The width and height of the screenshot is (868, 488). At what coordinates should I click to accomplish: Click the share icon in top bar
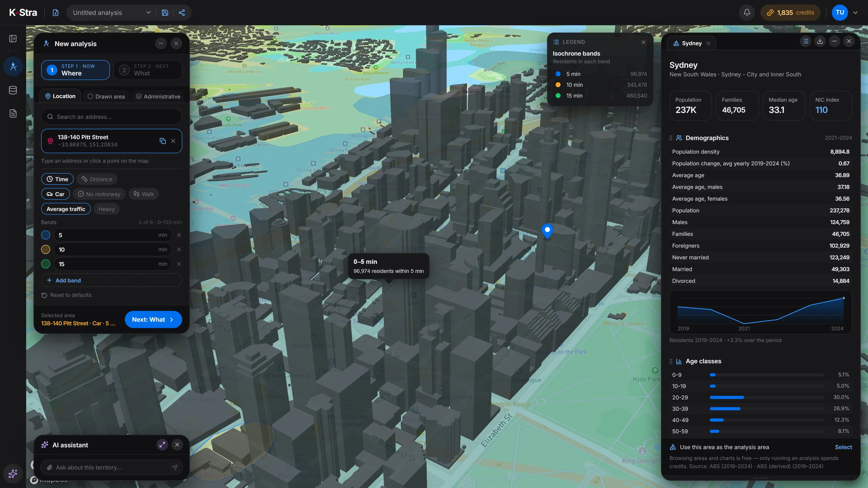[182, 12]
